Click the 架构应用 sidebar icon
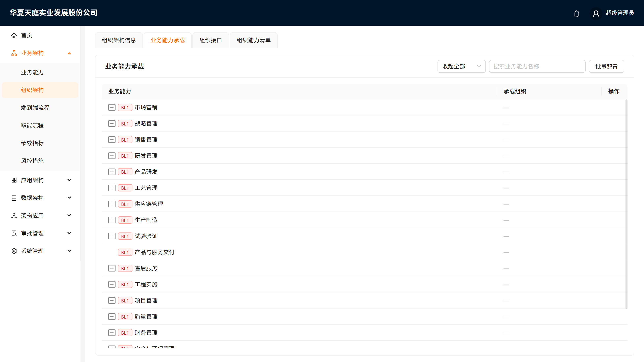This screenshot has width=644, height=362. coord(14,216)
